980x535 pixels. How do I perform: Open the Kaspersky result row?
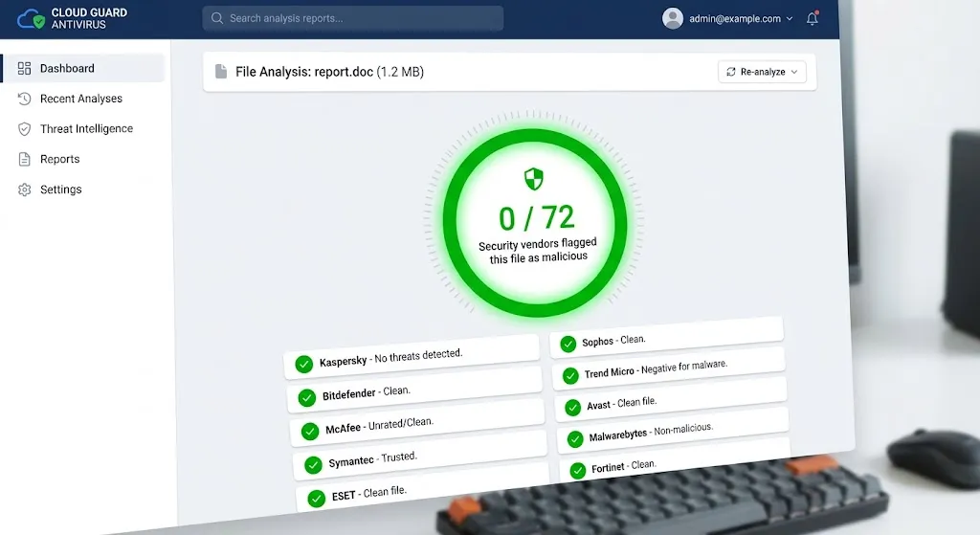coord(412,358)
